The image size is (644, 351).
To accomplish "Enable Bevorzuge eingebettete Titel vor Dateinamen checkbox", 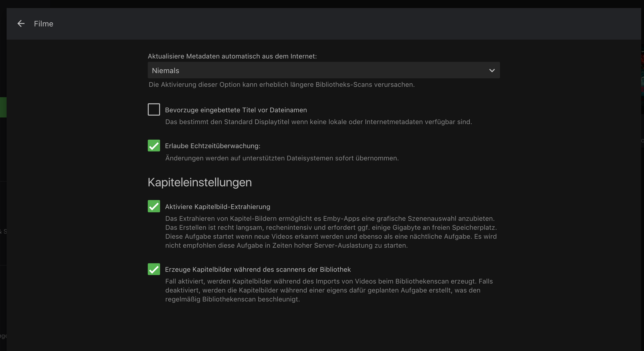I will [x=154, y=109].
